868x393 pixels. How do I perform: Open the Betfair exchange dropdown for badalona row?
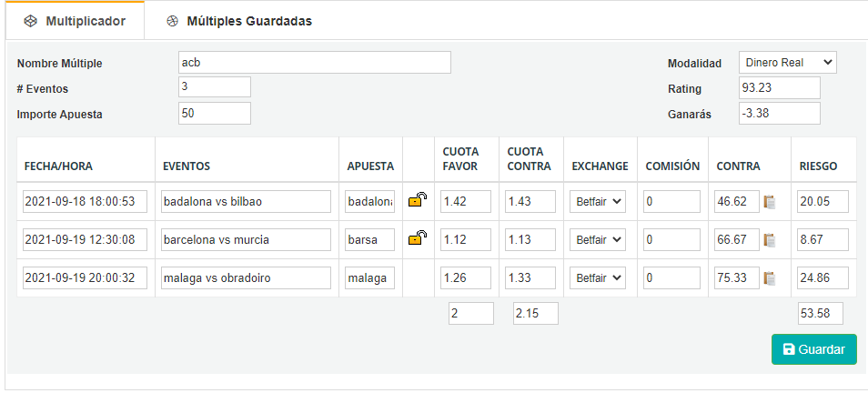click(x=598, y=202)
